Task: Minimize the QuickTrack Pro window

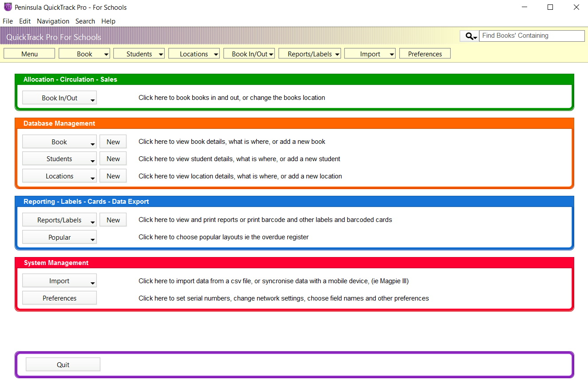Action: click(524, 7)
